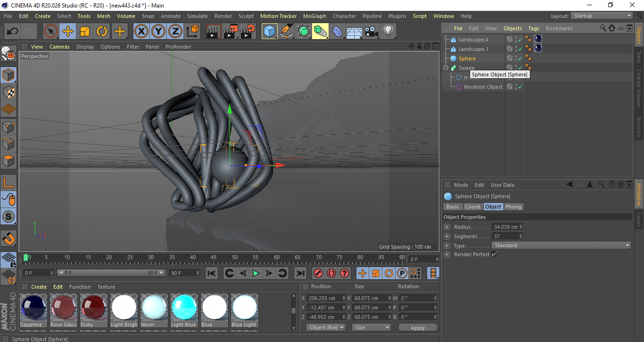
Task: Click the Undo arrow icon
Action: [x=13, y=32]
